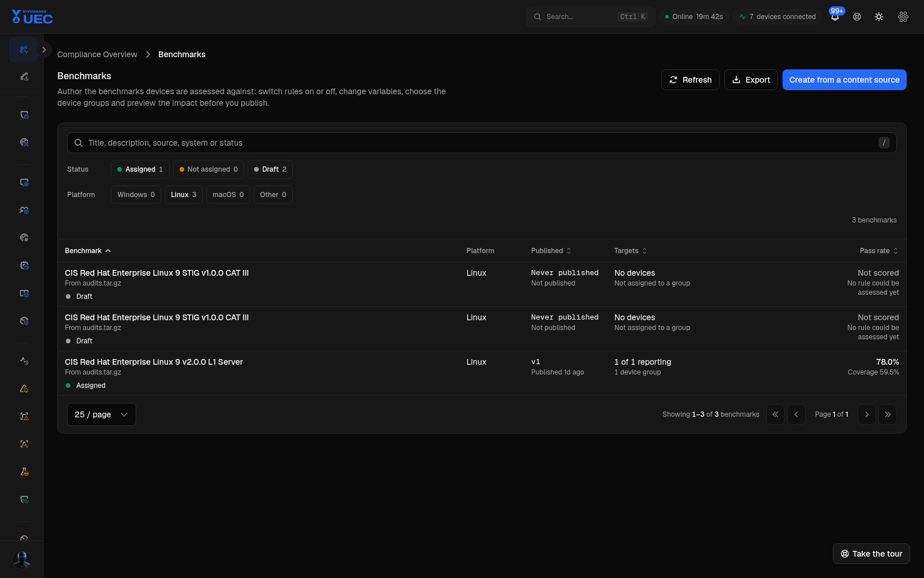Image resolution: width=924 pixels, height=578 pixels.
Task: Click the '1 of 1 reporting' targets cell
Action: 643,362
